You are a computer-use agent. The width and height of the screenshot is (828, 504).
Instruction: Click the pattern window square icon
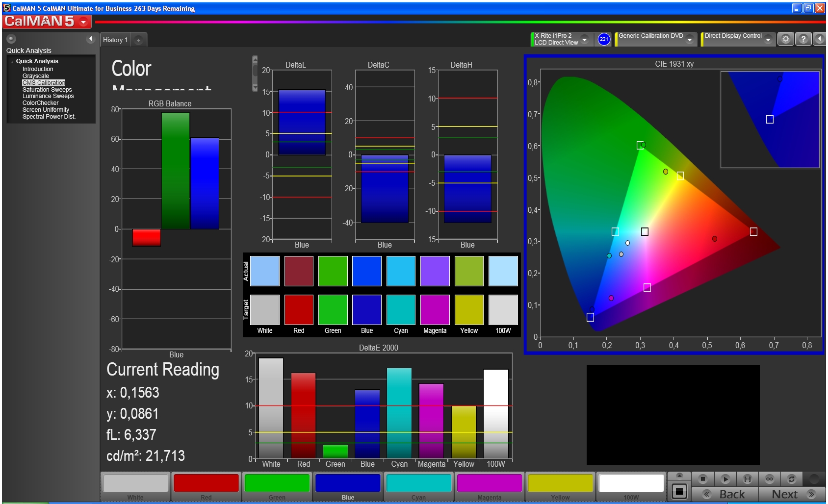679,491
